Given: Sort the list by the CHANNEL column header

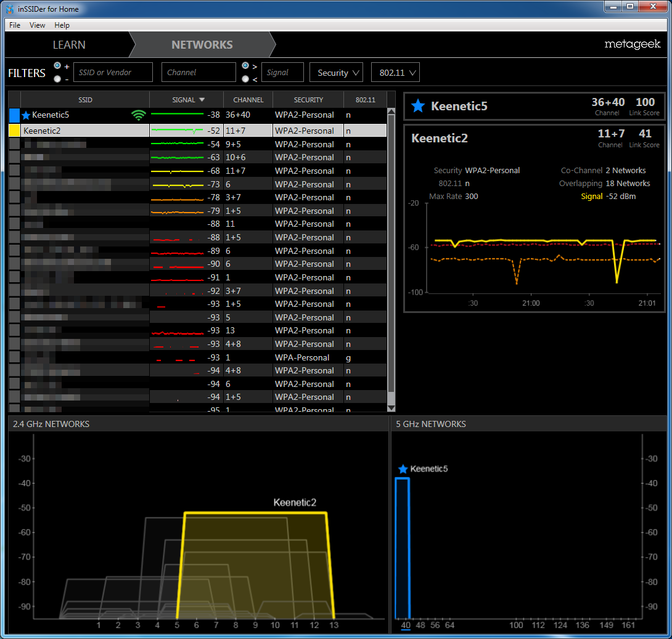Looking at the screenshot, I should tap(248, 100).
